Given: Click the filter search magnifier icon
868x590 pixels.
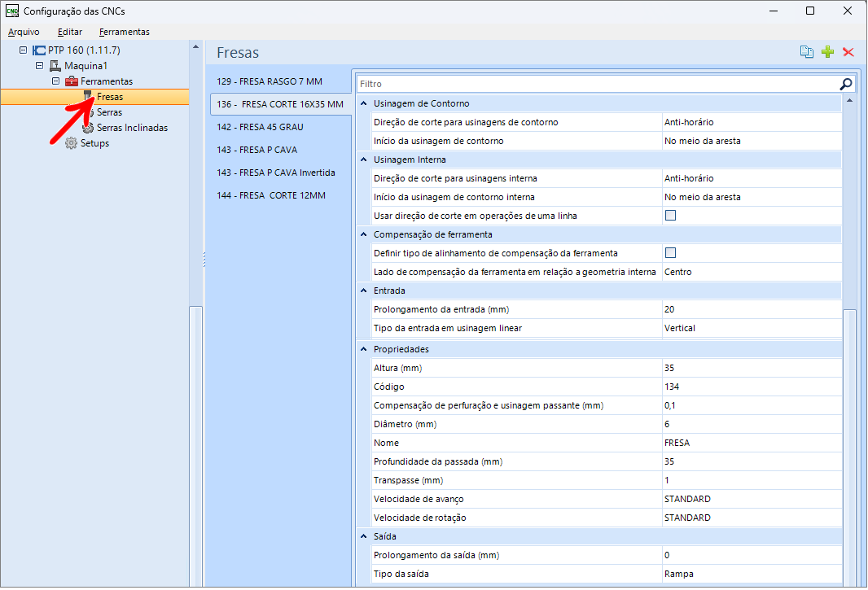Looking at the screenshot, I should [x=846, y=84].
